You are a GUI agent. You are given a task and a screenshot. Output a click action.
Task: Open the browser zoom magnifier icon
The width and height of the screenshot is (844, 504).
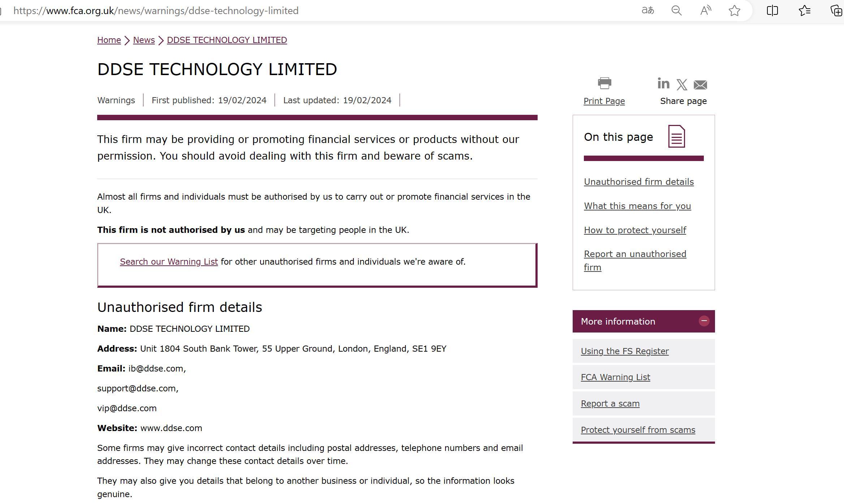pos(676,10)
